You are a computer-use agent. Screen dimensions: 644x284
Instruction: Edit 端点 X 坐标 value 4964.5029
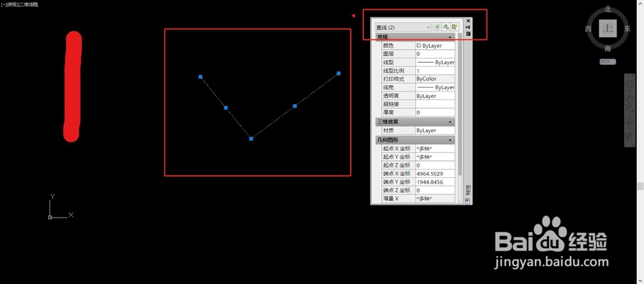pyautogui.click(x=435, y=174)
